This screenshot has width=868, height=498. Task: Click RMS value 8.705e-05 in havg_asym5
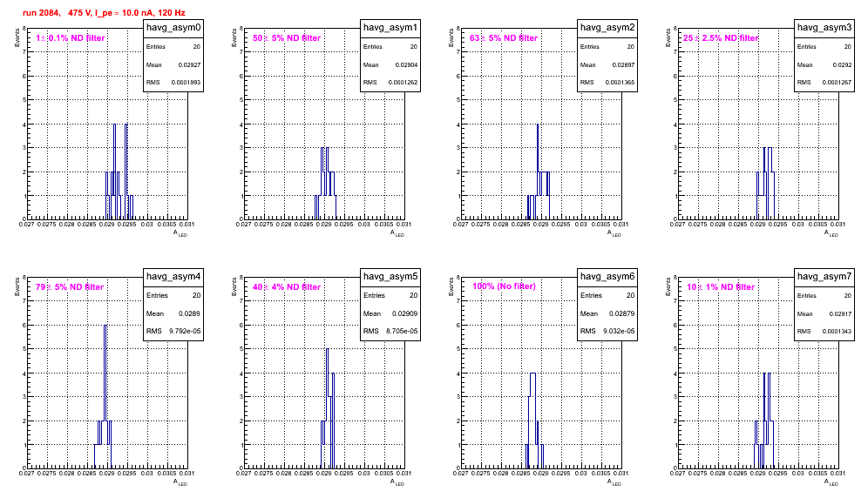click(402, 332)
